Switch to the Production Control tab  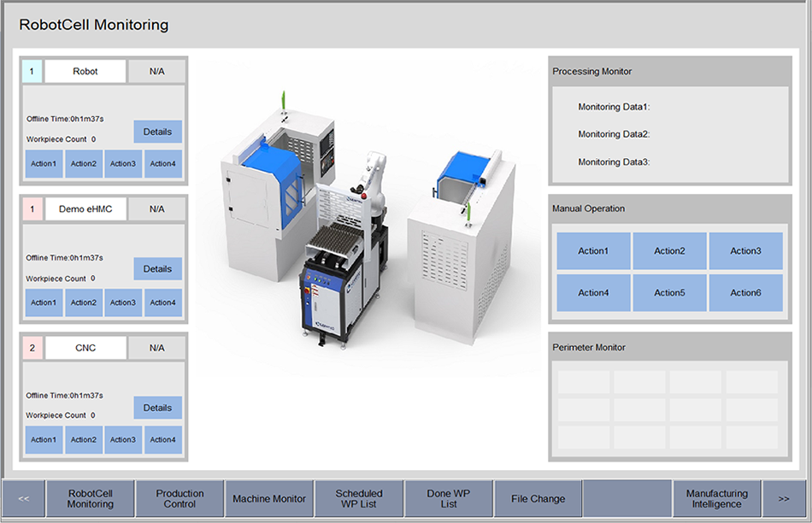[x=179, y=498]
